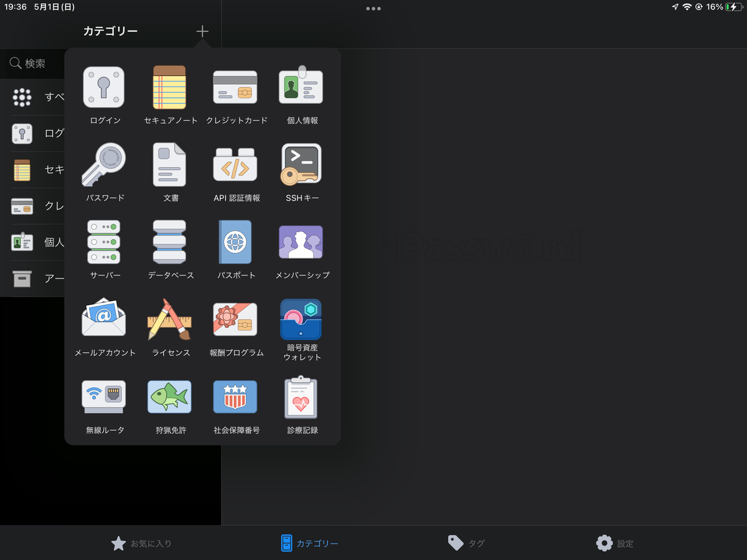Choose the 暗号資産ウォレット wallet icon

301,319
